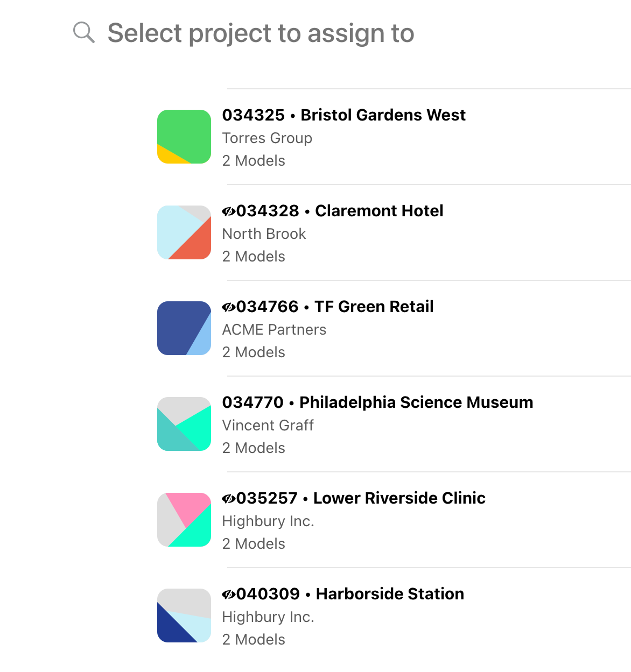Viewport: 631px width, 672px height.
Task: Click the hidden-eye icon beside 034328
Action: [229, 211]
